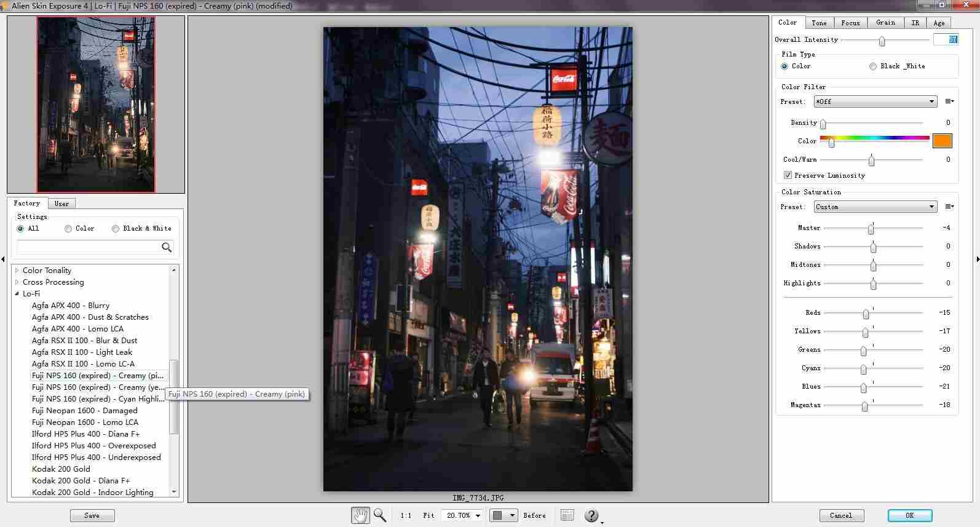Open Color Saturation preset options menu icon
This screenshot has width=980, height=527.
(949, 207)
